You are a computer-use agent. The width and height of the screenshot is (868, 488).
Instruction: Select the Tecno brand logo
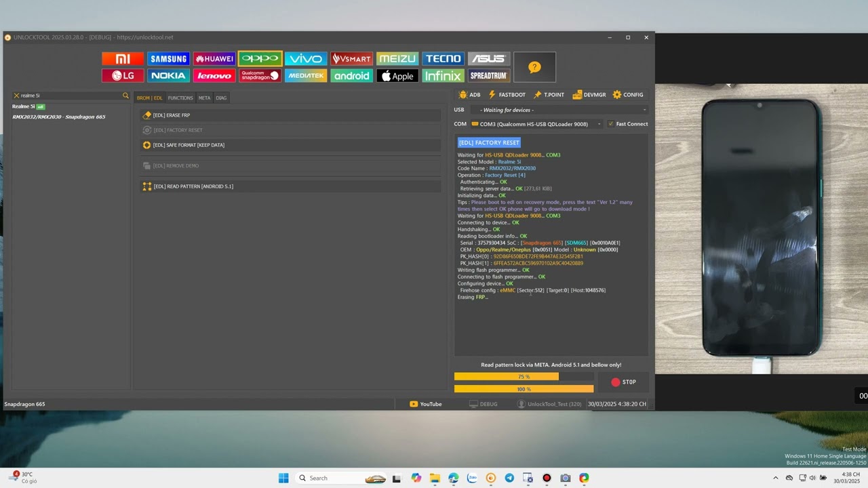tap(443, 59)
